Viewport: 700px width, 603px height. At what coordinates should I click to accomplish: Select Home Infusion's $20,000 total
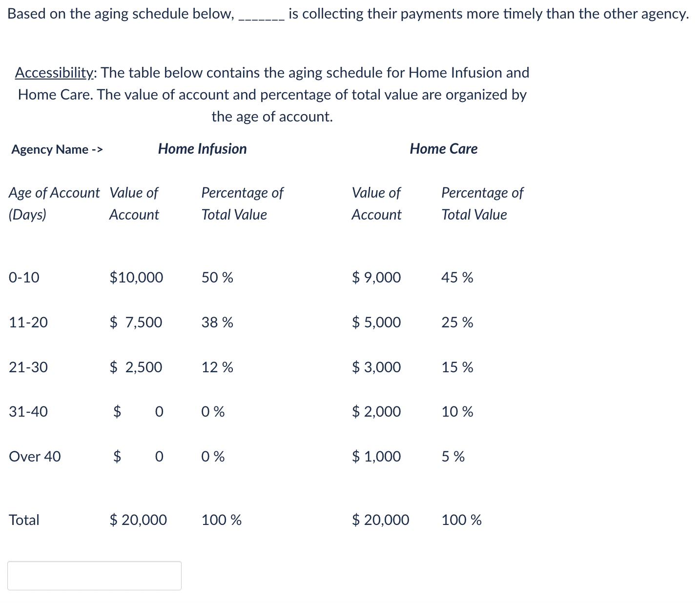pyautogui.click(x=138, y=520)
